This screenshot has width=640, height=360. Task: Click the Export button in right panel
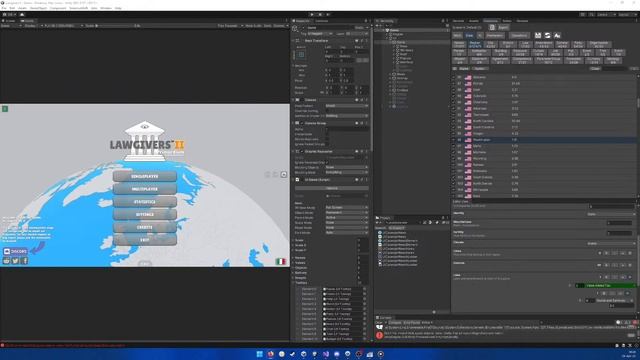click(503, 27)
